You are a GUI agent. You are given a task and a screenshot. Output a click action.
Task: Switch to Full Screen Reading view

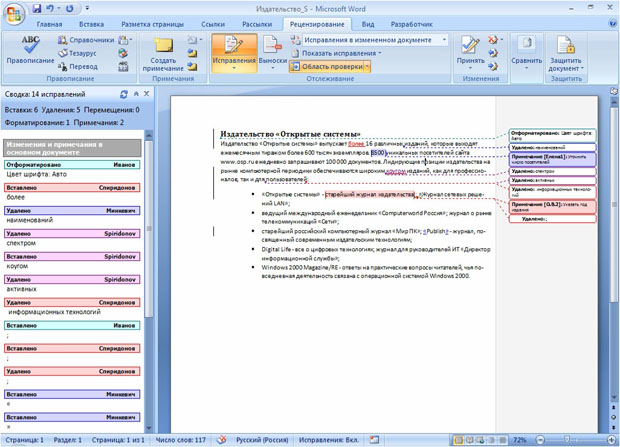click(470, 440)
